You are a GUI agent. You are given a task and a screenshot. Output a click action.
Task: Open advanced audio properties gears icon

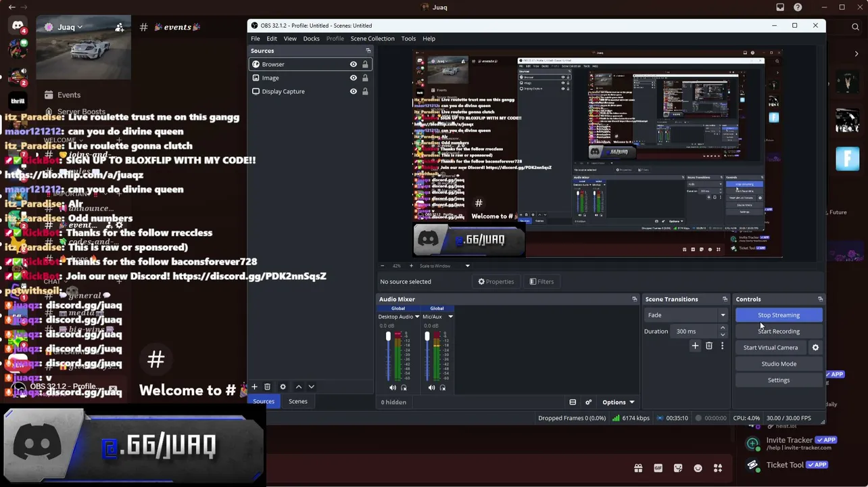(x=588, y=402)
